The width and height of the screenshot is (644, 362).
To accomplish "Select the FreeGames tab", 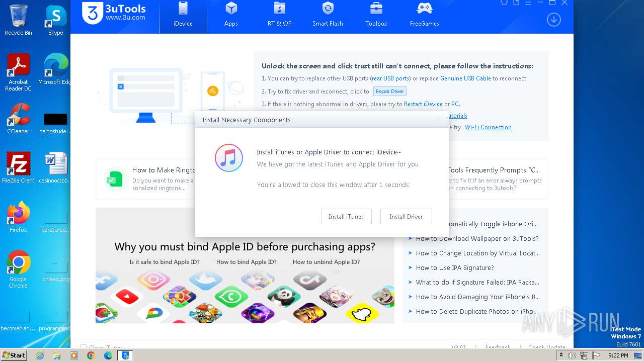I will pyautogui.click(x=424, y=15).
